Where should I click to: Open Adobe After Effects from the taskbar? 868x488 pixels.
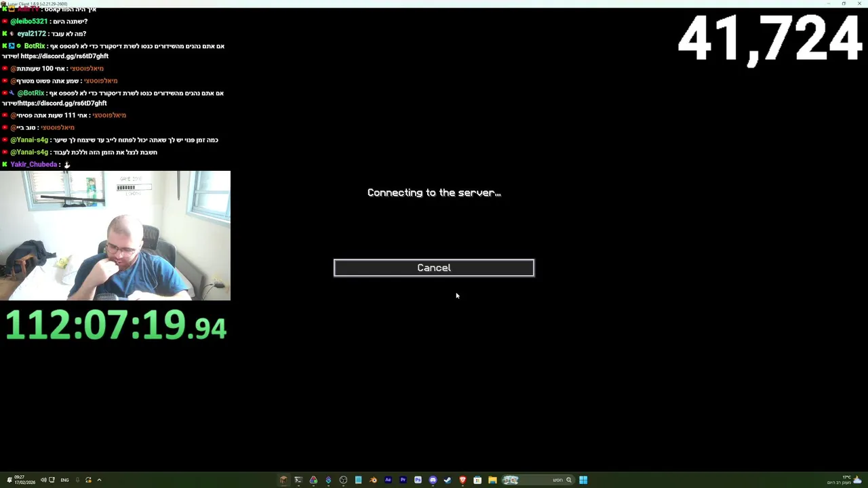point(388,480)
